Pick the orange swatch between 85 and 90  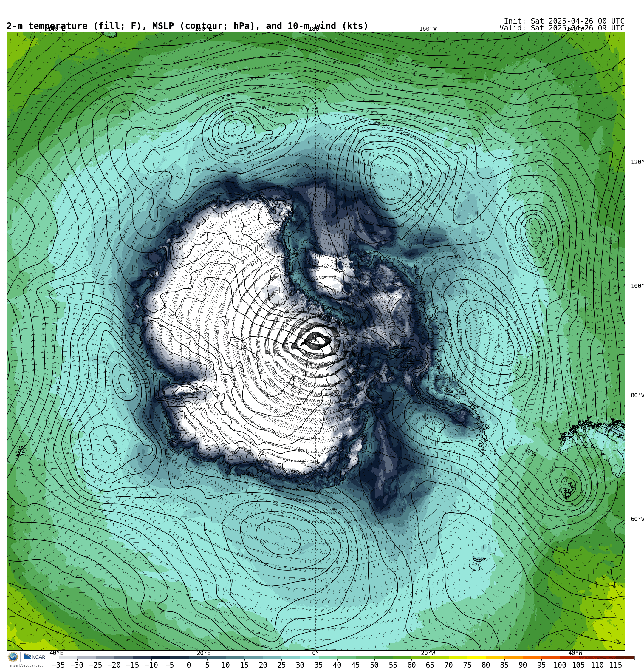pyautogui.click(x=514, y=658)
